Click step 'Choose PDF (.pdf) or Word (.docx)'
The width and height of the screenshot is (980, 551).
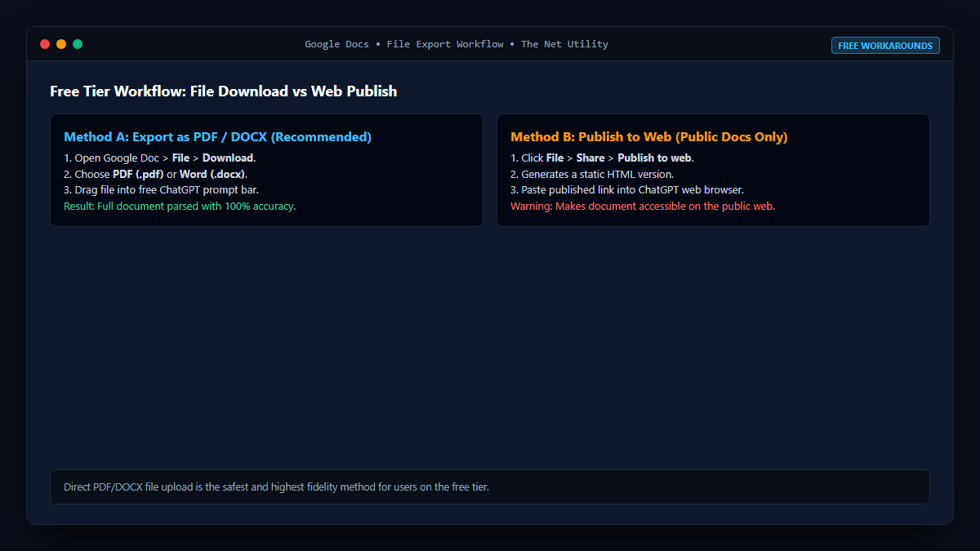click(155, 174)
